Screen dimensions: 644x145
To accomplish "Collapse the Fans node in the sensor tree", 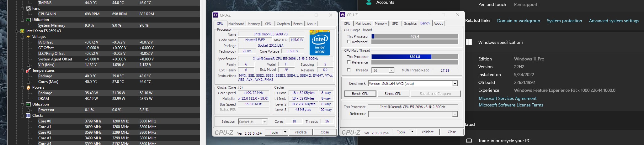I will [22, 8].
